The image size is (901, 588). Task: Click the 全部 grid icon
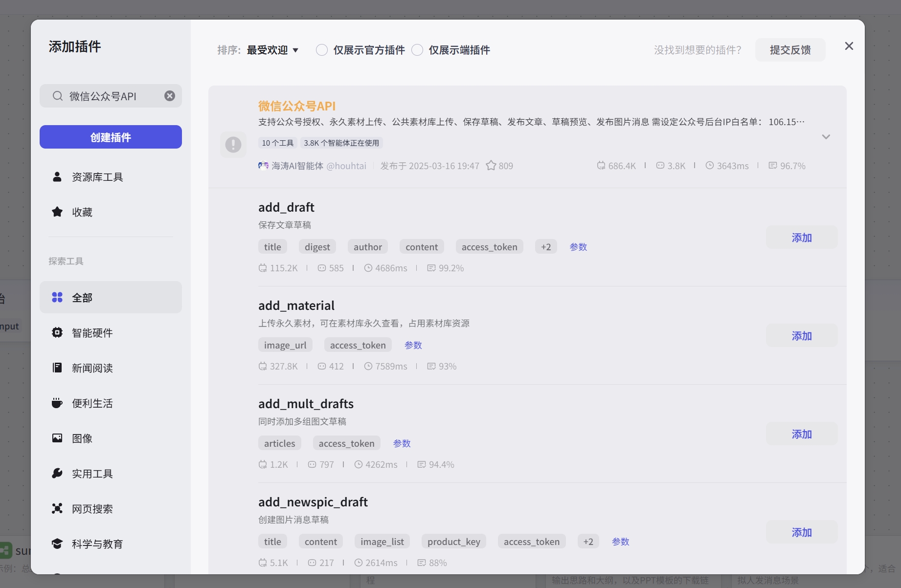tap(57, 297)
